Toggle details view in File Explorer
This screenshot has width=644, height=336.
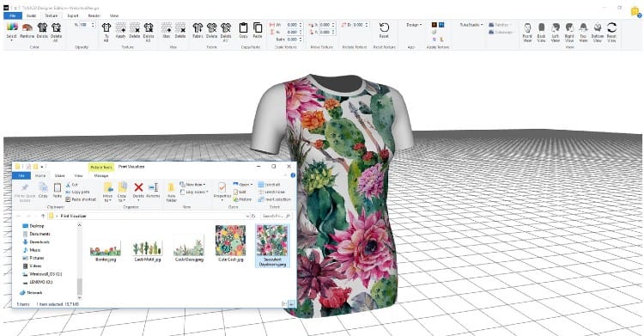click(284, 304)
